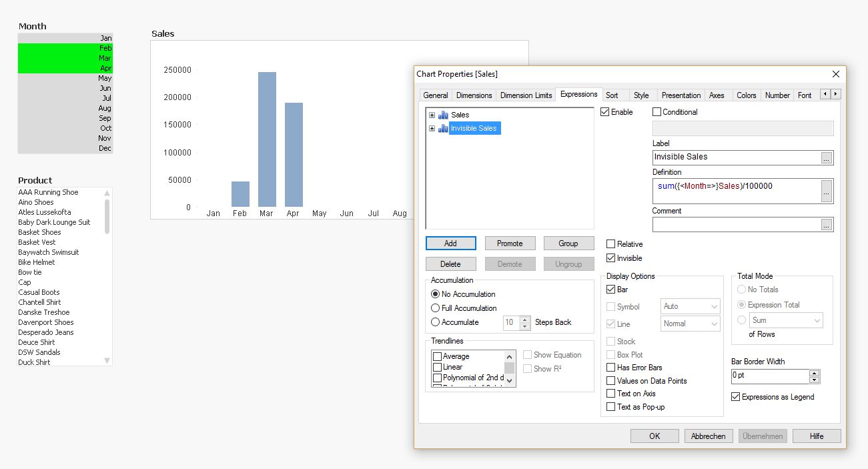Switch to the Dimensions tab
Viewport: 868px width, 469px height.
coord(474,95)
